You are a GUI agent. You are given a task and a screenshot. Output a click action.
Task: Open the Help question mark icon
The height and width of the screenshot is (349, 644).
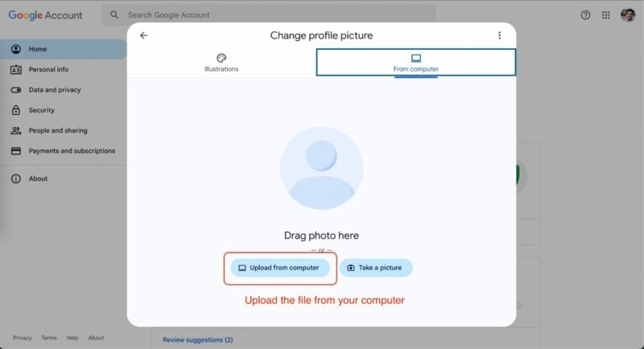pyautogui.click(x=585, y=15)
